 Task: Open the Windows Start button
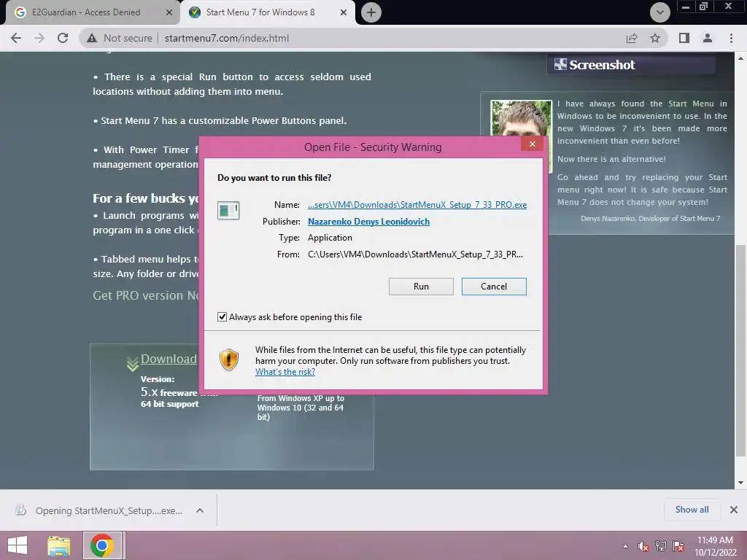tap(18, 545)
